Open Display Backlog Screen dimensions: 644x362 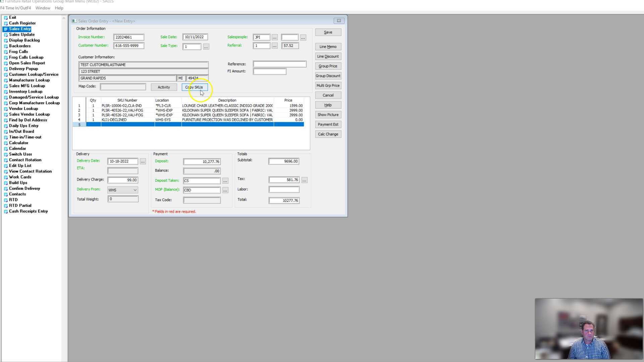[x=24, y=40]
